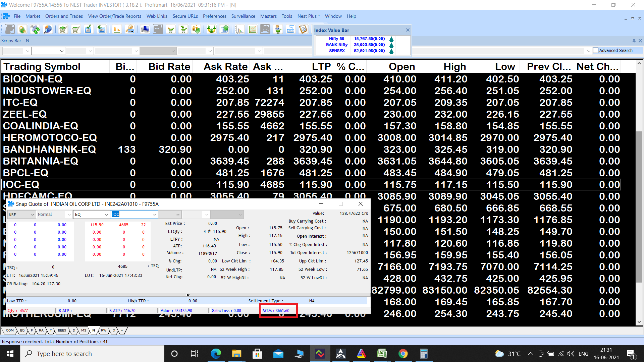Sort by the High column header
This screenshot has width=644, height=362.
pos(442,67)
